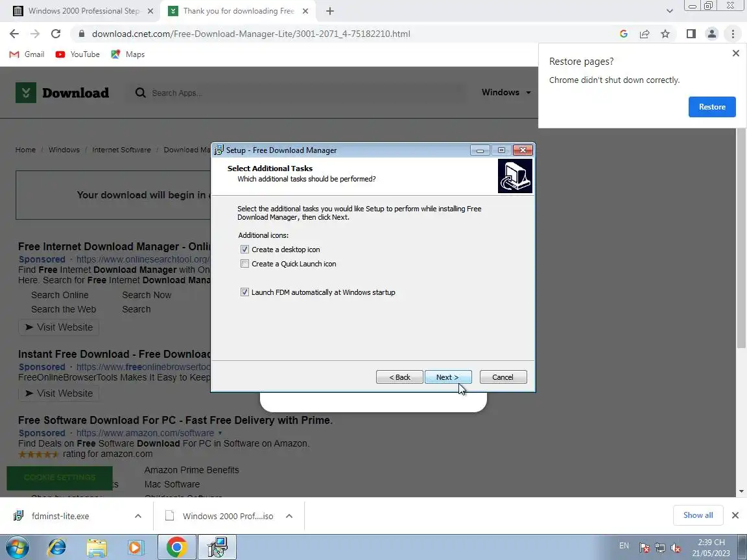Viewport: 747px width, 560px height.
Task: Click the network tray icon
Action: (x=660, y=548)
